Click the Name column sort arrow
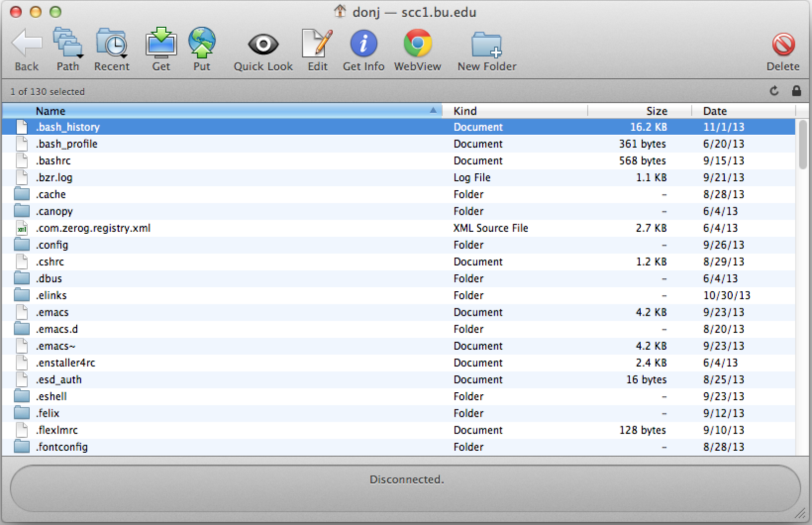The width and height of the screenshot is (812, 525). (x=433, y=110)
